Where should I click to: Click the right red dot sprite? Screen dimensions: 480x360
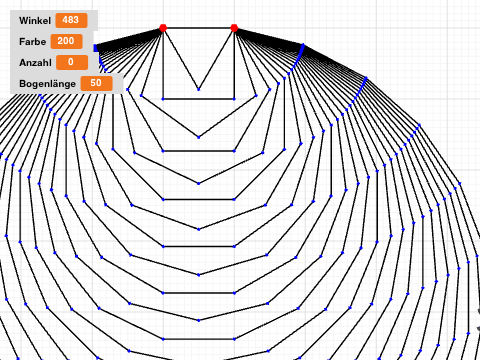(x=234, y=28)
